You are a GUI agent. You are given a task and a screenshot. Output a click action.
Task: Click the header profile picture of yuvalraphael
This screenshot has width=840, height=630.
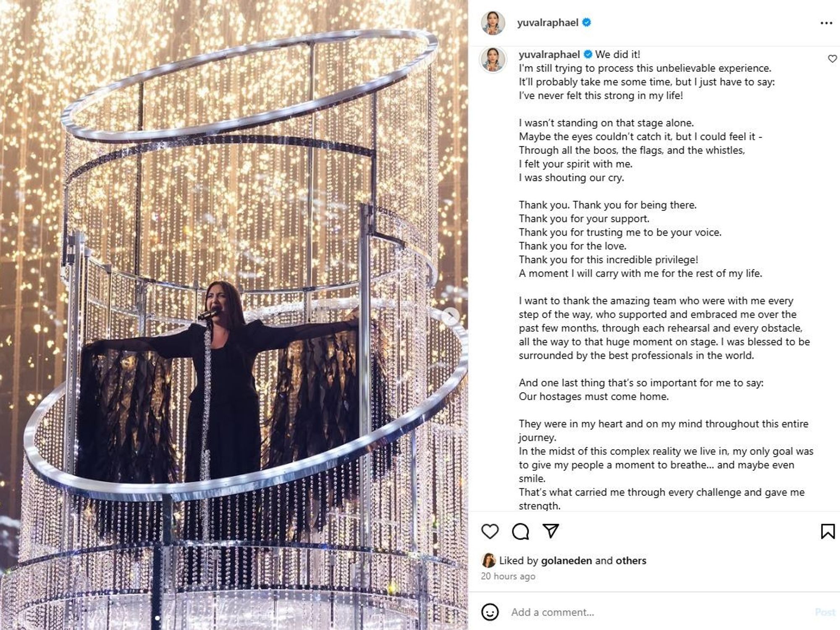[x=493, y=23]
